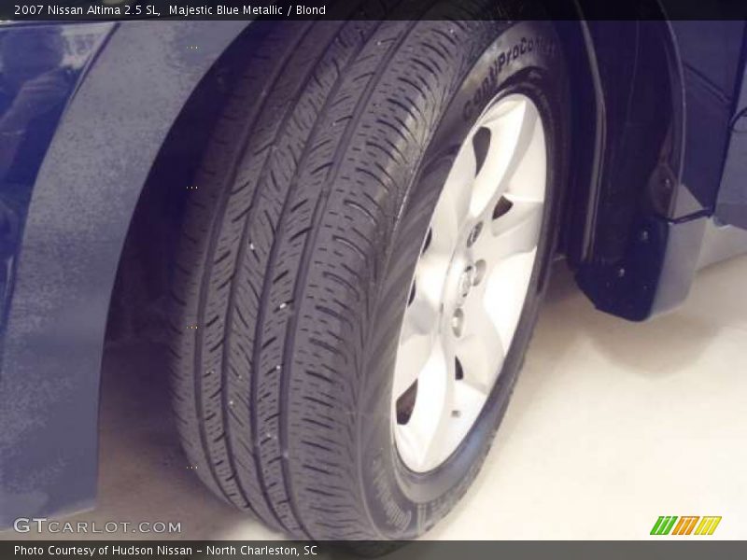Viewport: 747px width, 560px height.
Task: Click the title bar at the top
Action: (x=373, y=11)
